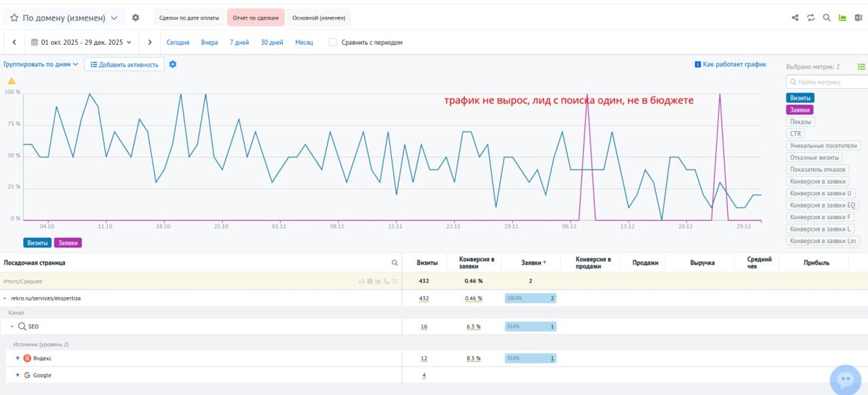
Task: Toggle the Визиты metric tag
Action: pyautogui.click(x=800, y=98)
